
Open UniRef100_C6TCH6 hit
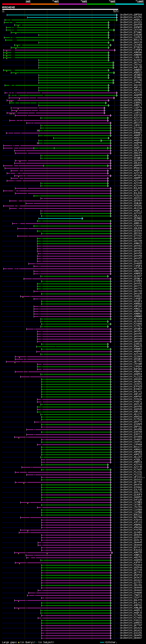tap(131, 30)
